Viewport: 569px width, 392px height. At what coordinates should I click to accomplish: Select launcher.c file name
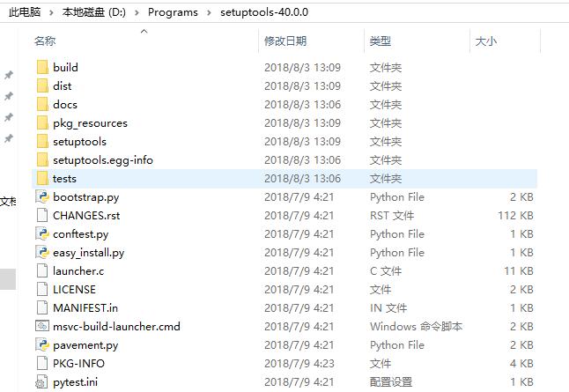click(x=78, y=271)
